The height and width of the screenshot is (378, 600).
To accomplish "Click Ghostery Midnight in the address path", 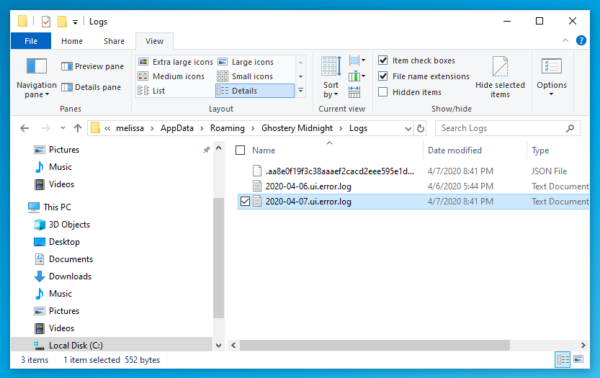I will click(x=297, y=128).
